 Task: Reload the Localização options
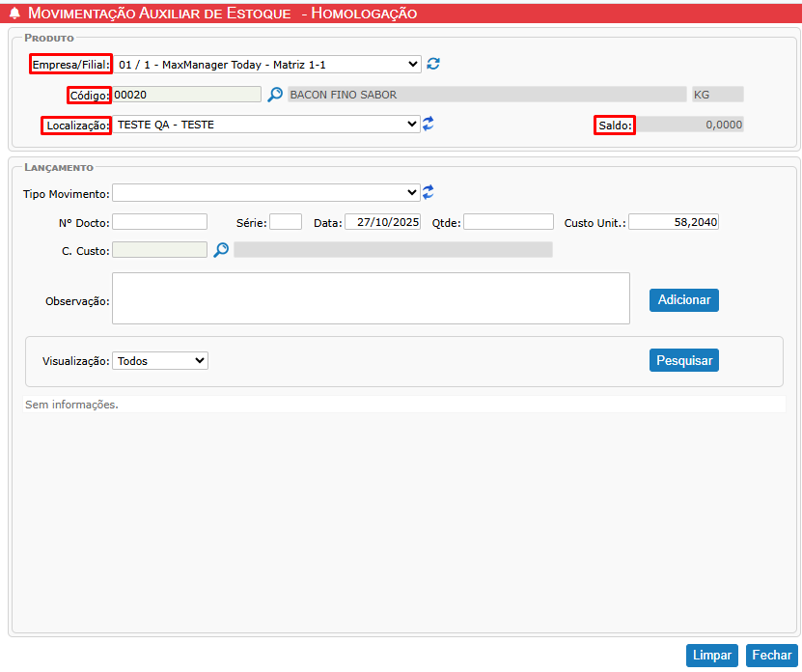coord(429,124)
